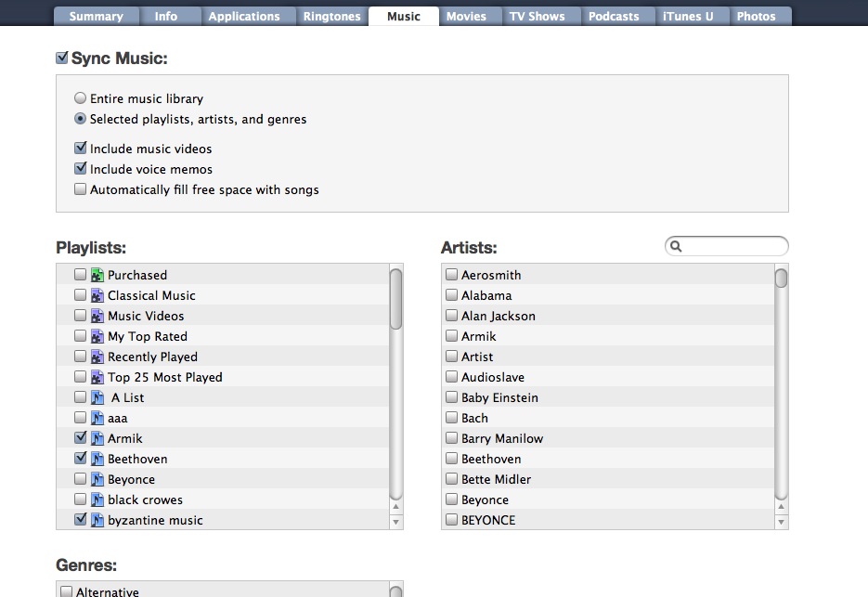This screenshot has width=868, height=597.
Task: Uncheck the byzantine music playlist checkbox
Action: pyautogui.click(x=80, y=519)
